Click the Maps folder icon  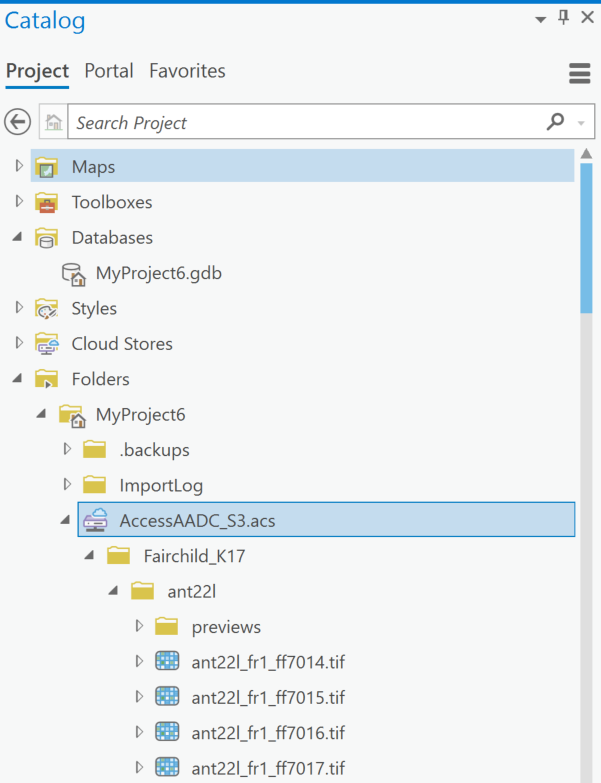[x=46, y=167]
